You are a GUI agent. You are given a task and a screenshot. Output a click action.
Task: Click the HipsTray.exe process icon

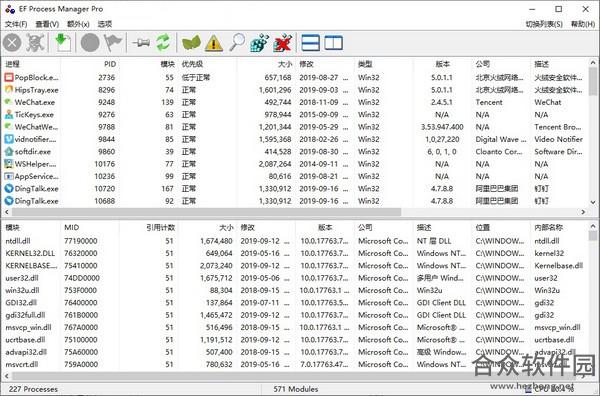point(9,90)
